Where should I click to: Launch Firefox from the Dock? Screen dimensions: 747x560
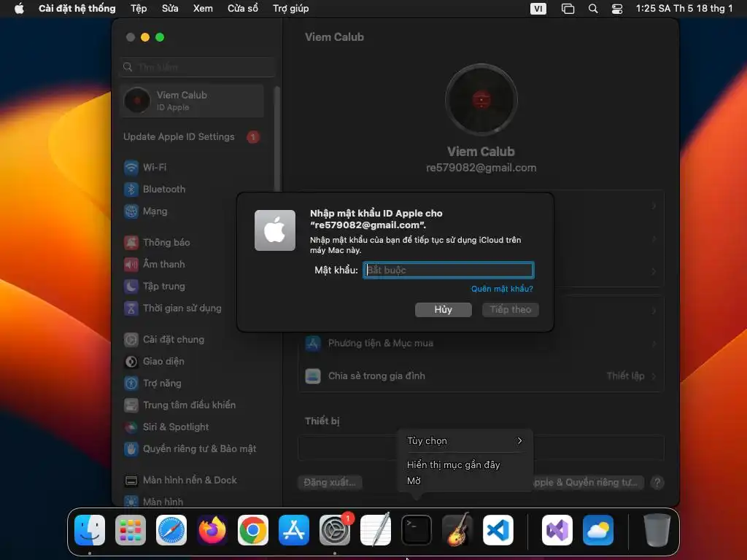click(212, 530)
